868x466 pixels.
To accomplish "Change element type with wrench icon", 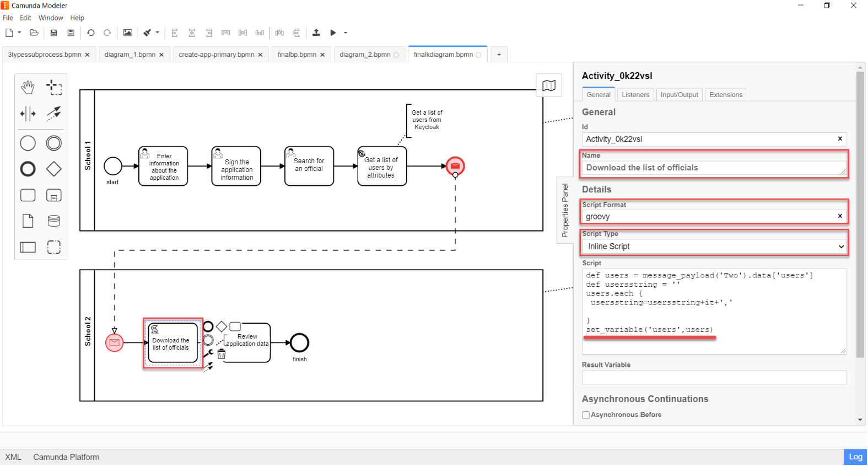I will (x=208, y=353).
